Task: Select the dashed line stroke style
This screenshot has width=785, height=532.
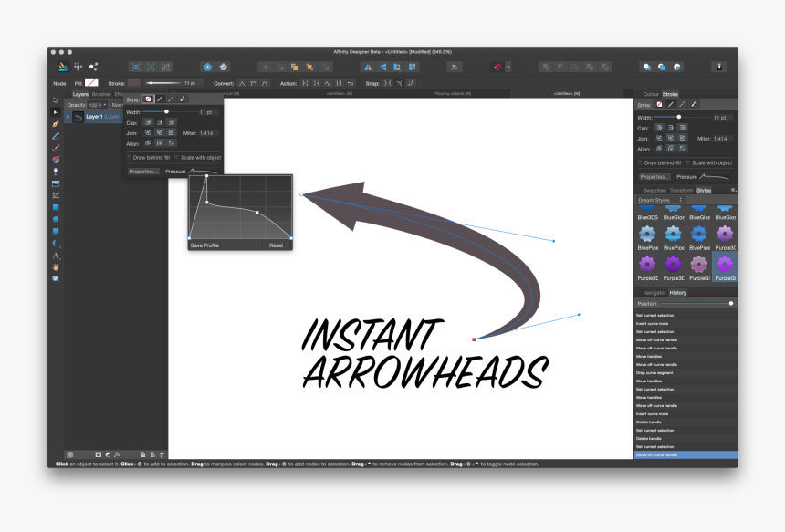Action: 171,99
